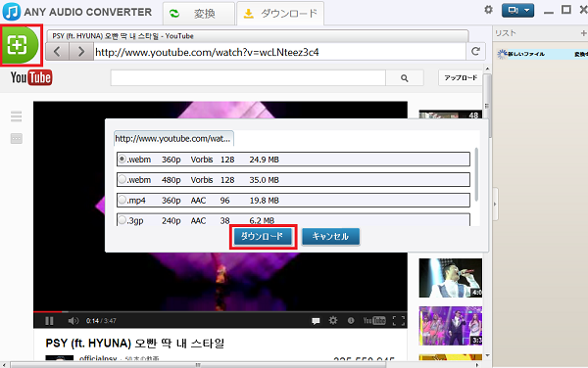Click the 0:14 / 3:47 time display

(101, 321)
